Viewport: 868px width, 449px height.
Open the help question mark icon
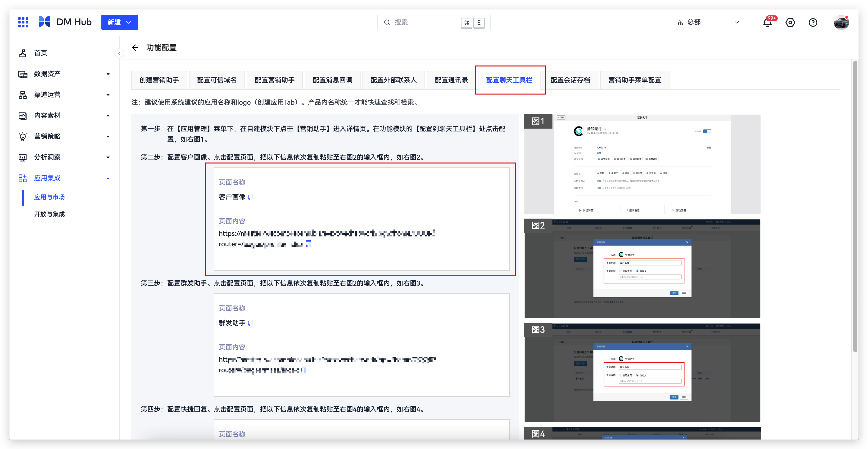point(813,22)
